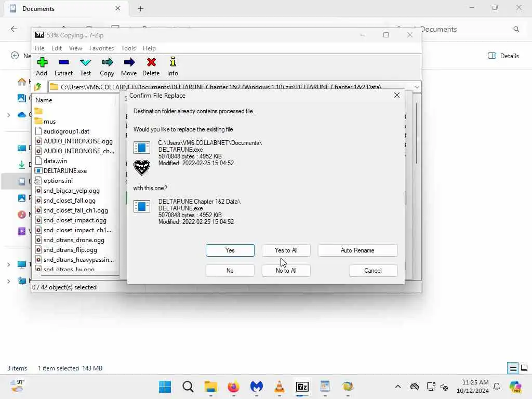Expand the OneDrive tree node
Viewport: 532px width, 399px height.
pyautogui.click(x=8, y=115)
